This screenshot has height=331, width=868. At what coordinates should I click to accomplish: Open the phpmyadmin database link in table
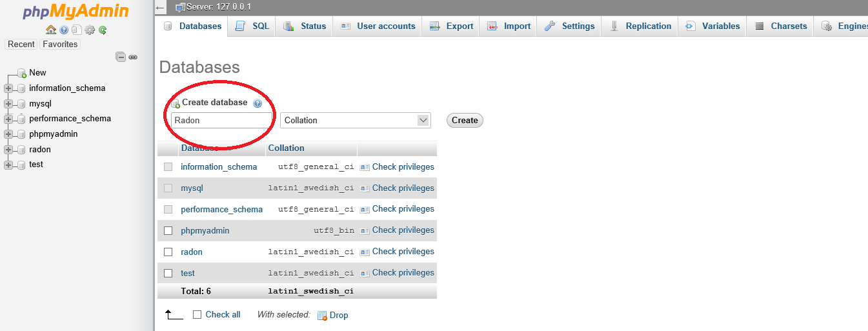click(x=205, y=231)
